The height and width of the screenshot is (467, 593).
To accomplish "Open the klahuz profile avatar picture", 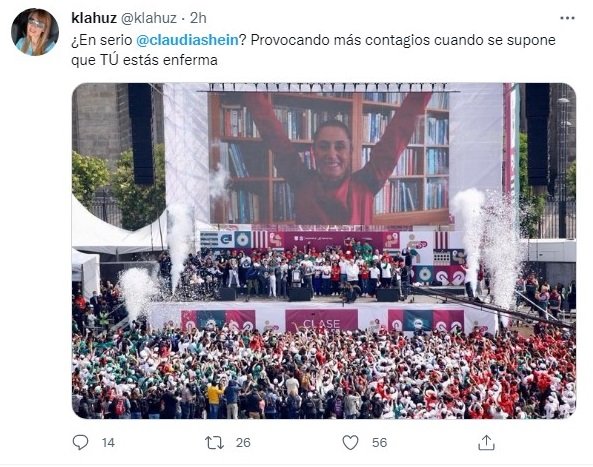I will pyautogui.click(x=35, y=32).
